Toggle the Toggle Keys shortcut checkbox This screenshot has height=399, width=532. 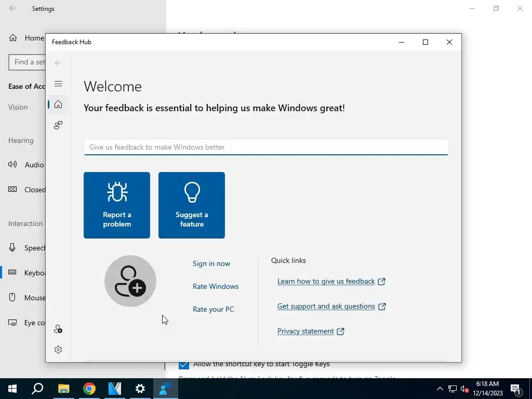pyautogui.click(x=184, y=365)
